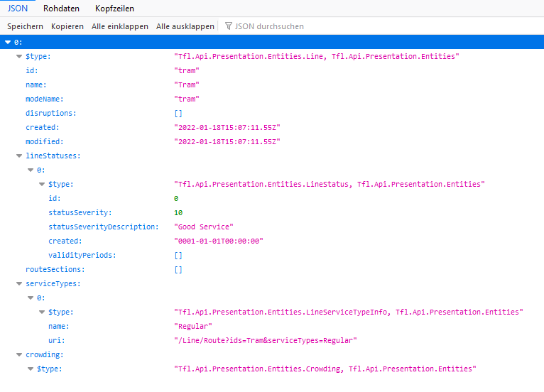Select the modeName property row
This screenshot has height=392, width=544.
[x=45, y=99]
